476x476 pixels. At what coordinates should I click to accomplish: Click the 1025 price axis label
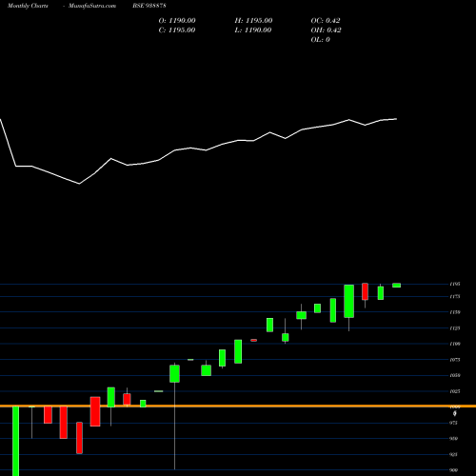click(455, 391)
